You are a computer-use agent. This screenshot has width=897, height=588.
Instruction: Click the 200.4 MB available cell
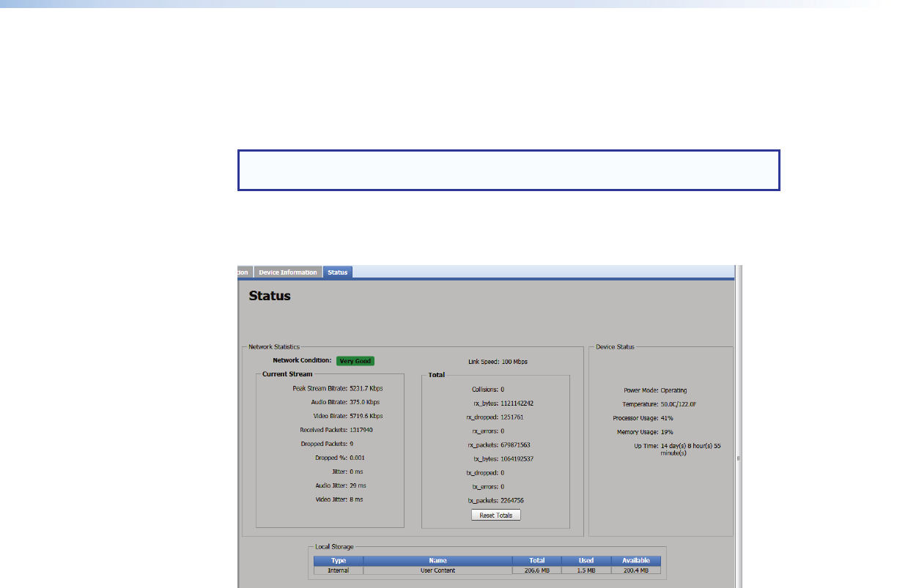[636, 570]
